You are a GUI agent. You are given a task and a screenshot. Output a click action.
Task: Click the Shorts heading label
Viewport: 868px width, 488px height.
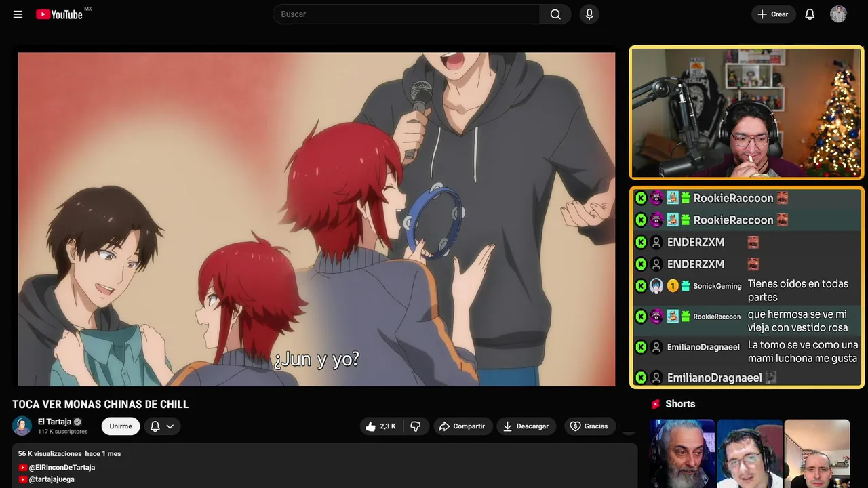[x=680, y=404]
